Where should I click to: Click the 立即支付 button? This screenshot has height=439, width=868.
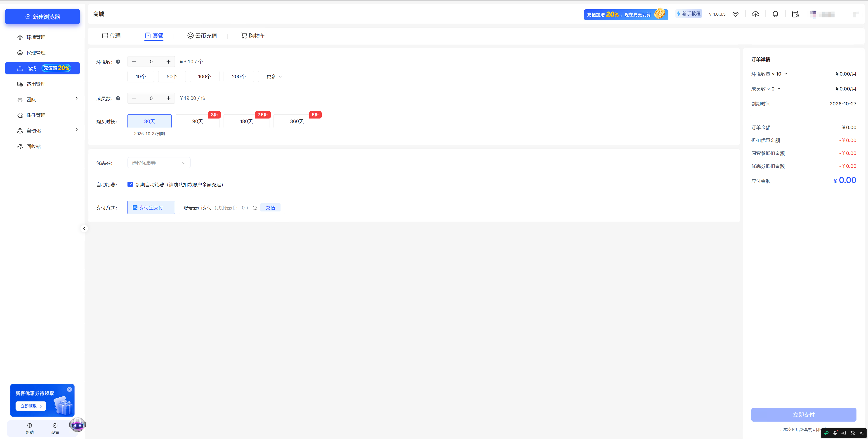[x=804, y=415]
